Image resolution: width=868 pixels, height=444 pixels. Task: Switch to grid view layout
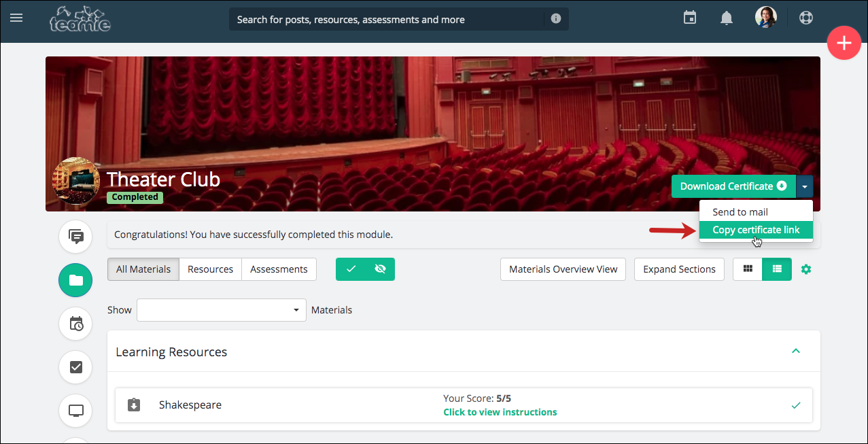coord(748,269)
